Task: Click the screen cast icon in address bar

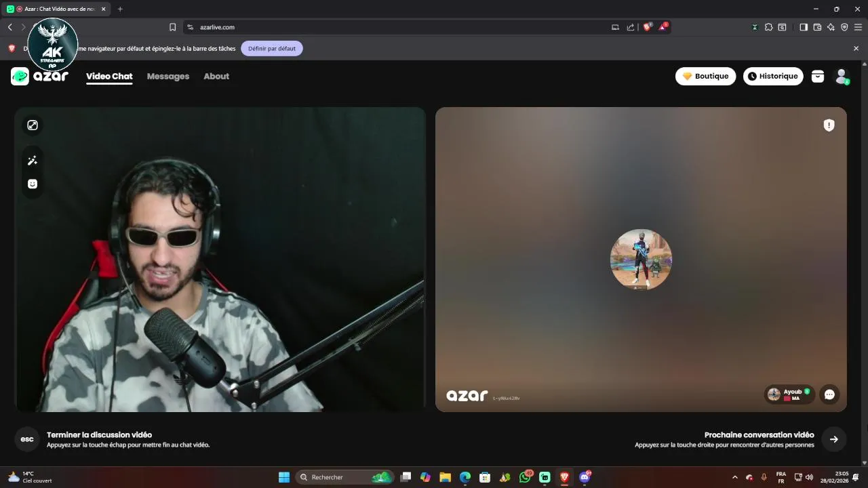Action: (615, 27)
